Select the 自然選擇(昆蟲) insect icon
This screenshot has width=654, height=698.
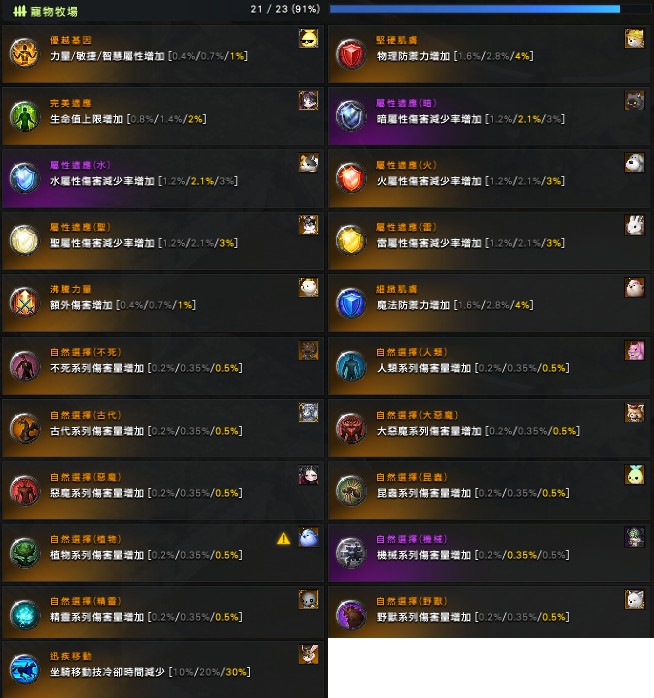click(351, 491)
